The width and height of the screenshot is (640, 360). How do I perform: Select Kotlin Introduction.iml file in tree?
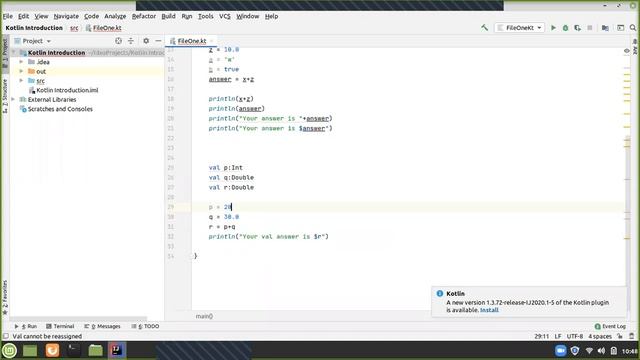click(x=67, y=90)
